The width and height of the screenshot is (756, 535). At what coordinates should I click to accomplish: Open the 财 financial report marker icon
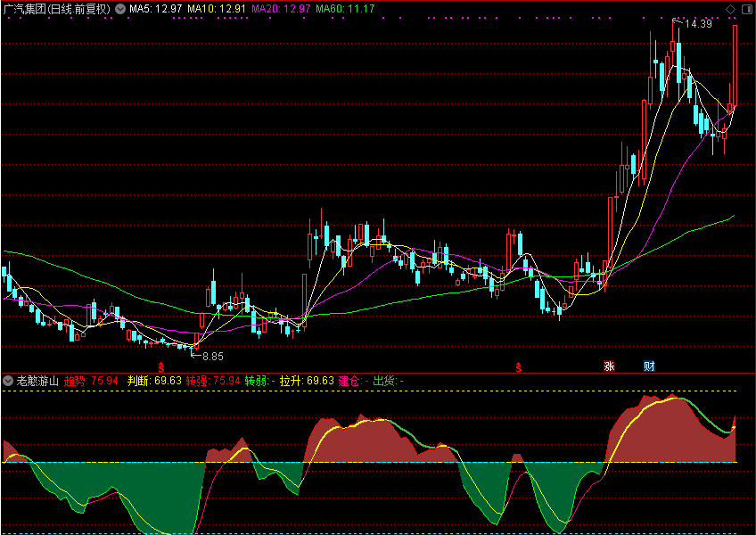pyautogui.click(x=649, y=366)
